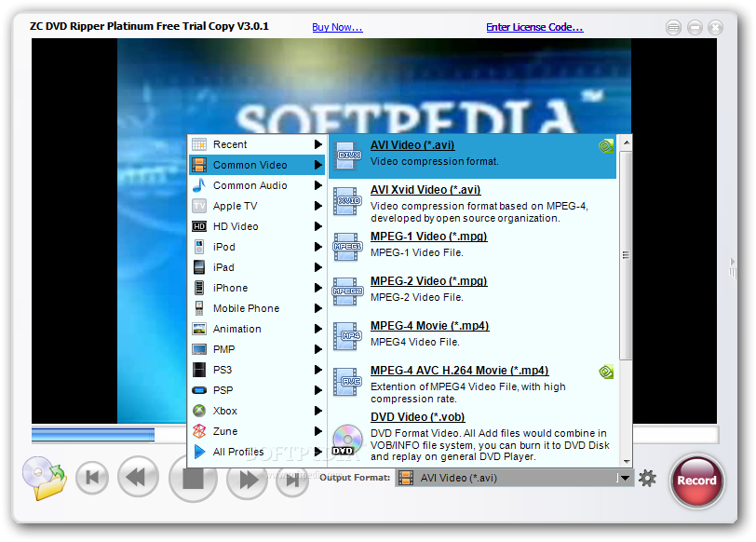756x542 pixels.
Task: Open the Xbox category
Action: [x=257, y=411]
